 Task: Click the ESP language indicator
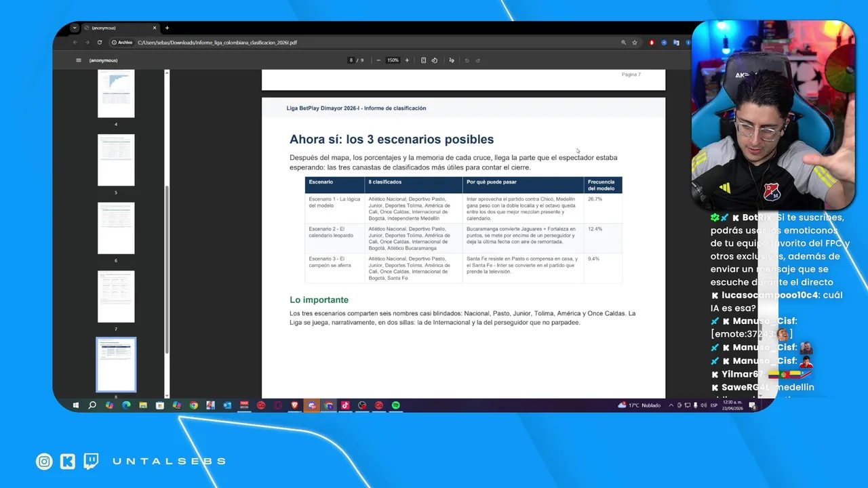coord(713,405)
